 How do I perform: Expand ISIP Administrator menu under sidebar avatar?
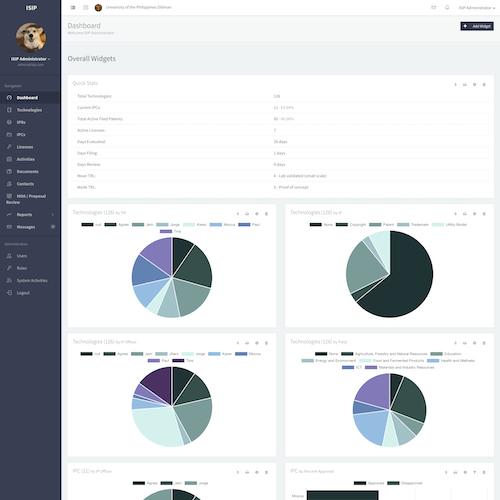30,59
